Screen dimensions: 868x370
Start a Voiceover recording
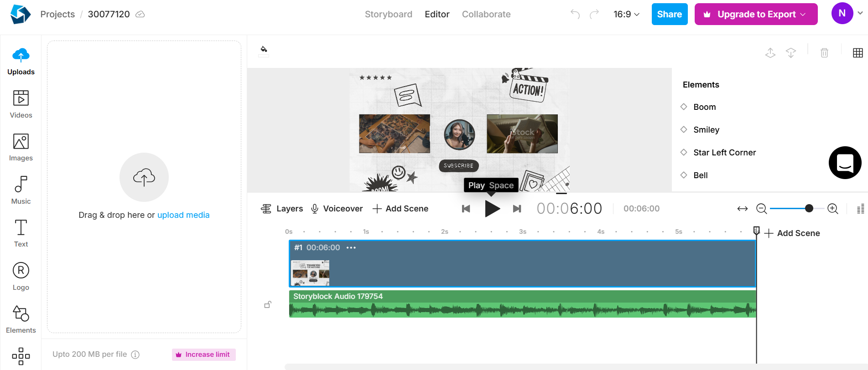pos(337,209)
